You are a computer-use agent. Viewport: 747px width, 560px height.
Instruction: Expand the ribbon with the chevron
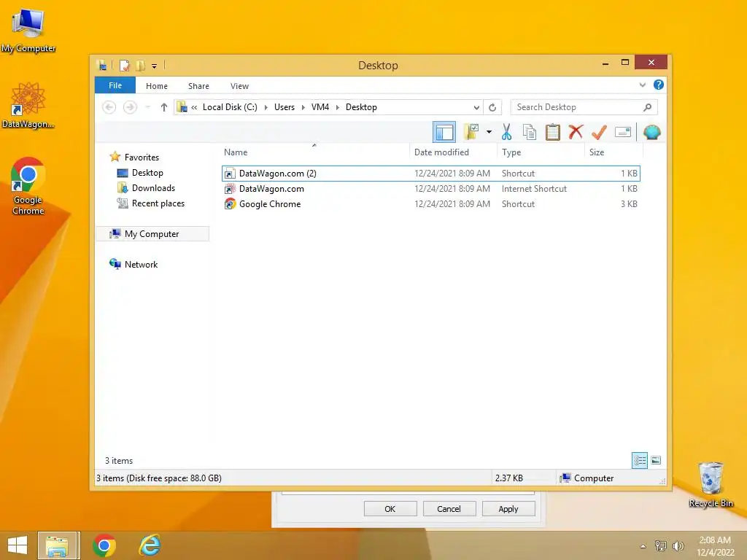[642, 85]
